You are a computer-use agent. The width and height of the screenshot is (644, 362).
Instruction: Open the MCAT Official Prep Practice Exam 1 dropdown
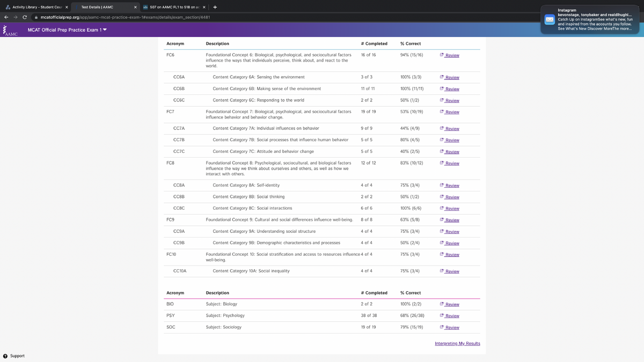67,30
